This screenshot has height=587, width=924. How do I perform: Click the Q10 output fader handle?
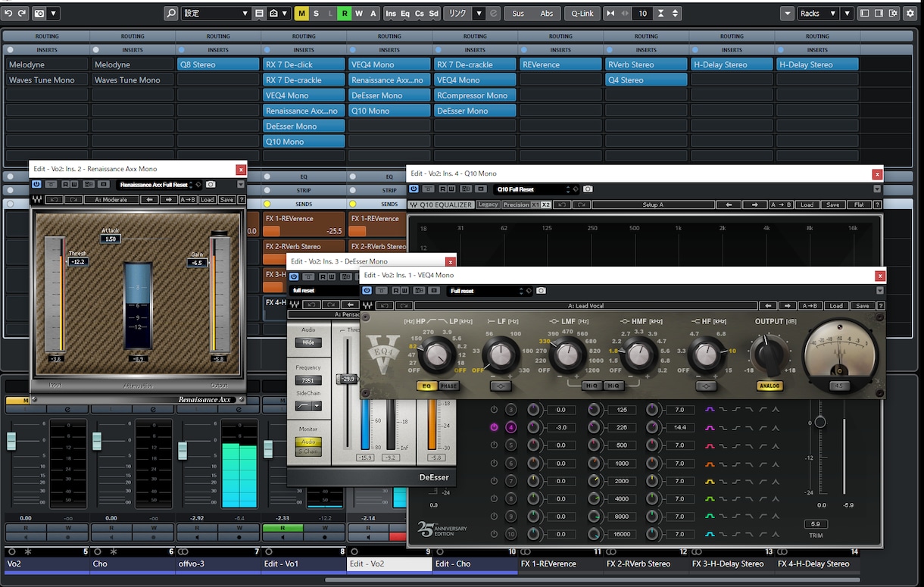tap(819, 422)
